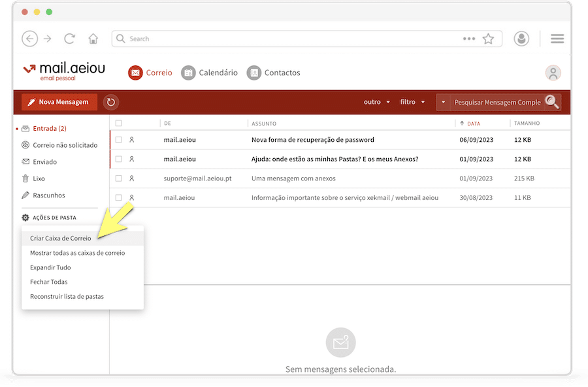Click the Pesquisar Mensagem search field

coord(497,102)
